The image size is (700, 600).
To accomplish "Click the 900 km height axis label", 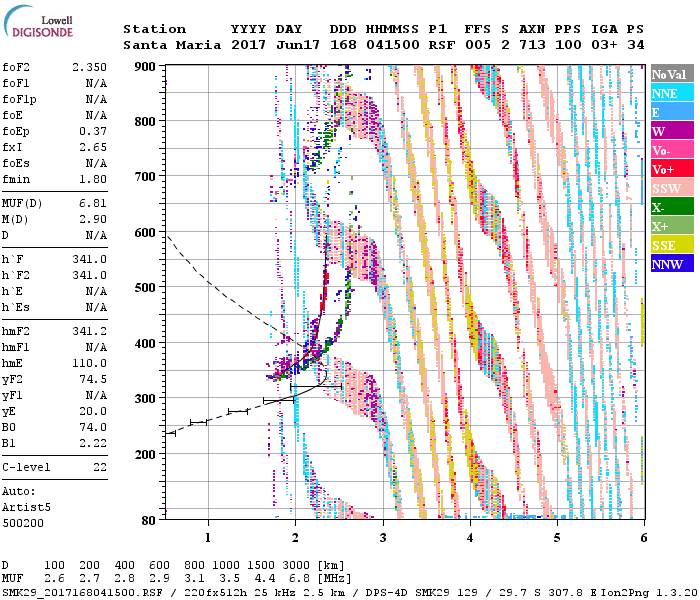I will click(x=145, y=67).
